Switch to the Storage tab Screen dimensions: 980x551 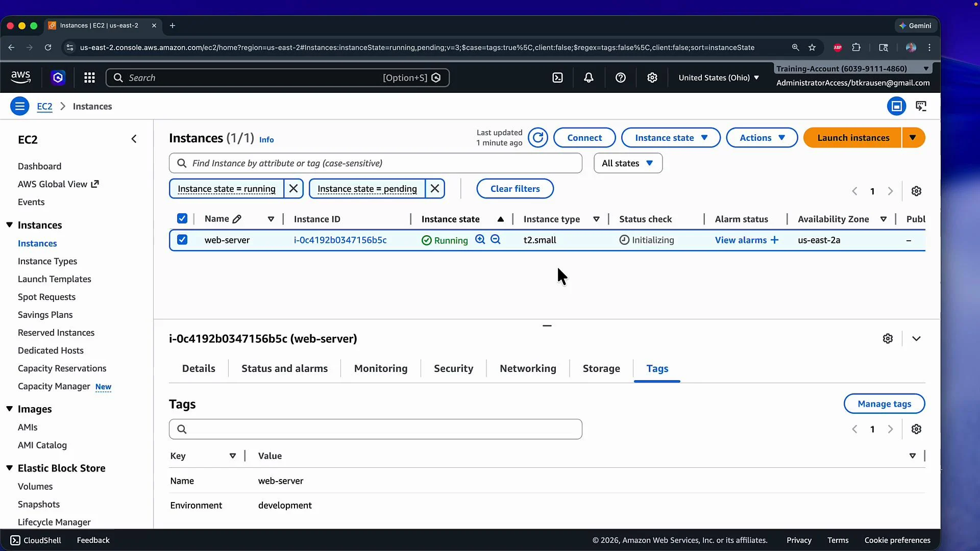pyautogui.click(x=601, y=368)
